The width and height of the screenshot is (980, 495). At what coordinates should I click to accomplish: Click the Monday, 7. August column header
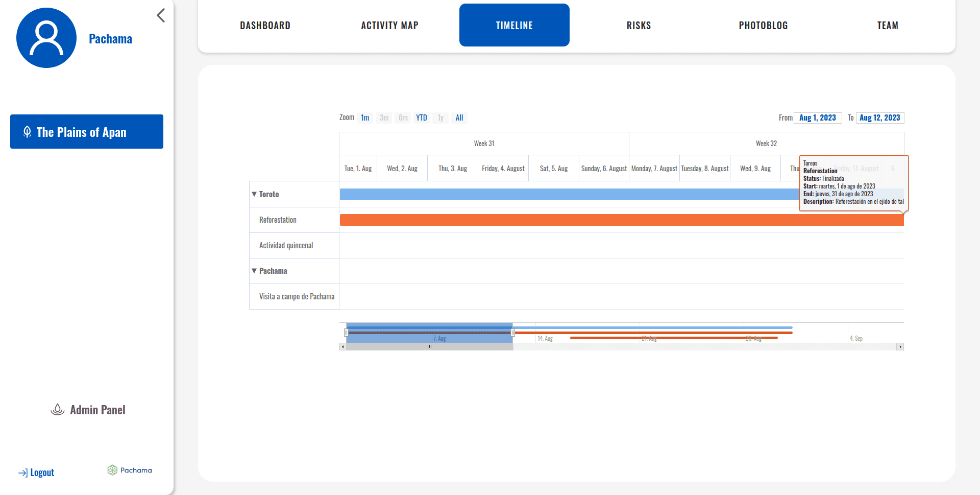[654, 169]
